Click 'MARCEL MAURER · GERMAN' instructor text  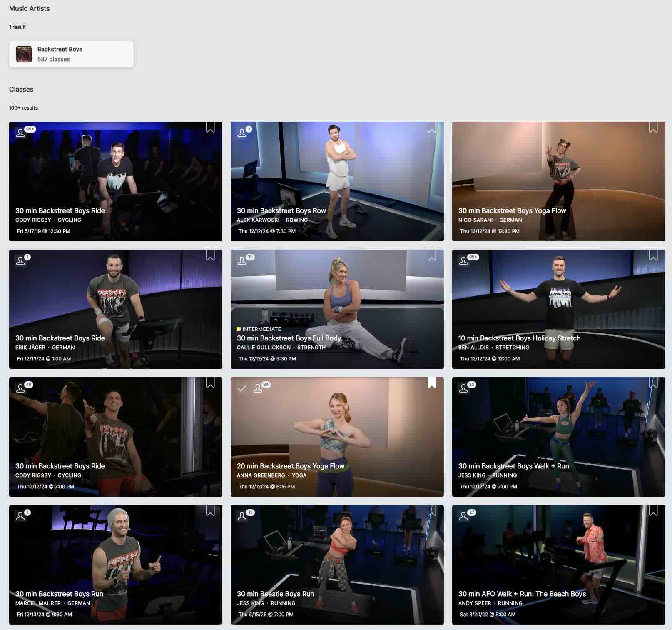52,603
